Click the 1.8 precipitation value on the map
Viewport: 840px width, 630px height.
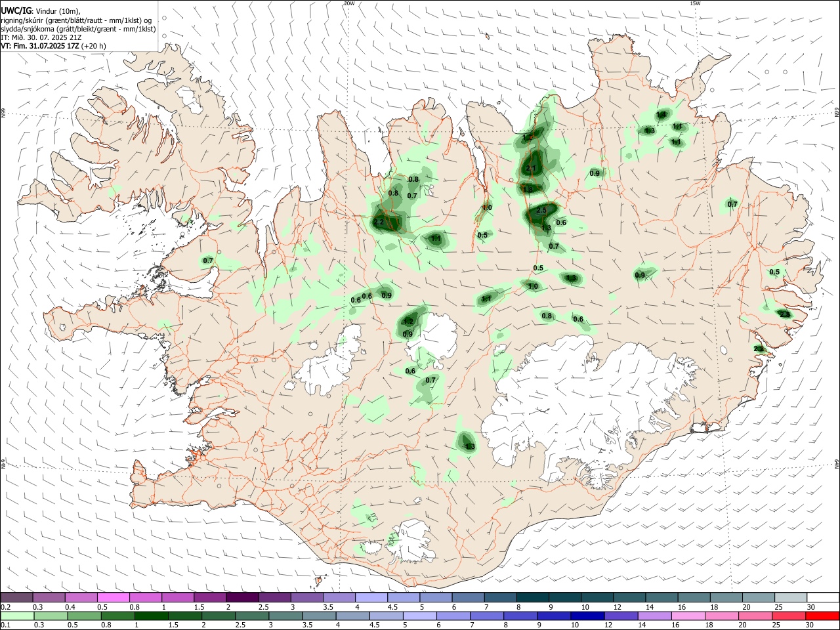click(x=528, y=190)
